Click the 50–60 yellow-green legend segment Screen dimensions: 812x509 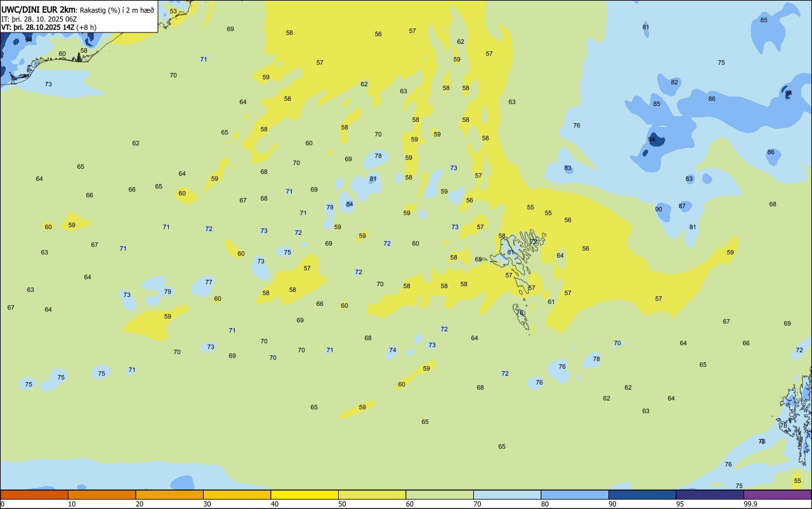(x=372, y=494)
